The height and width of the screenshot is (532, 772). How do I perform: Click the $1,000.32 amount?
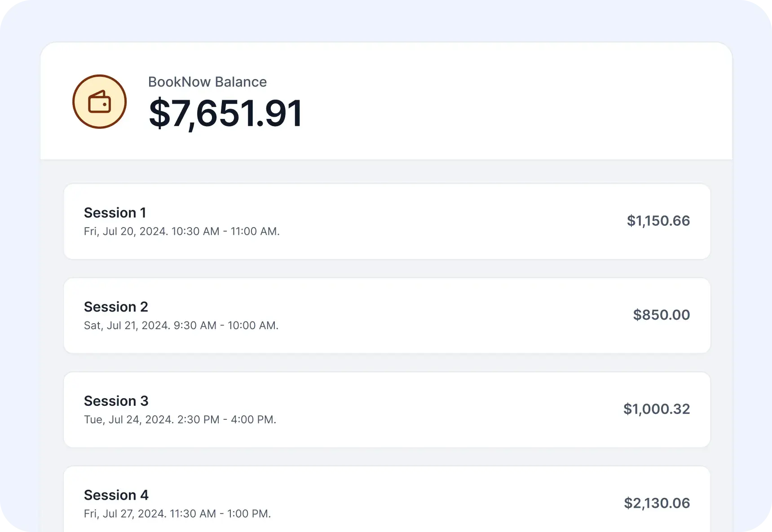tap(656, 409)
